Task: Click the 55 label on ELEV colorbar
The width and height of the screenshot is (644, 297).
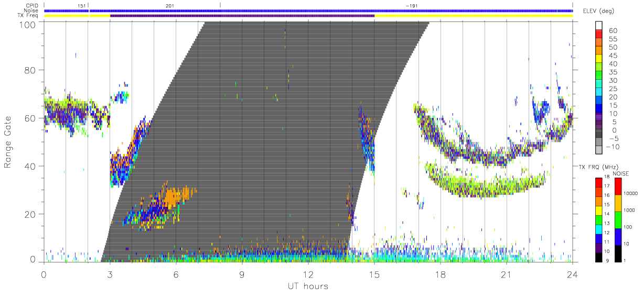Action: 613,39
